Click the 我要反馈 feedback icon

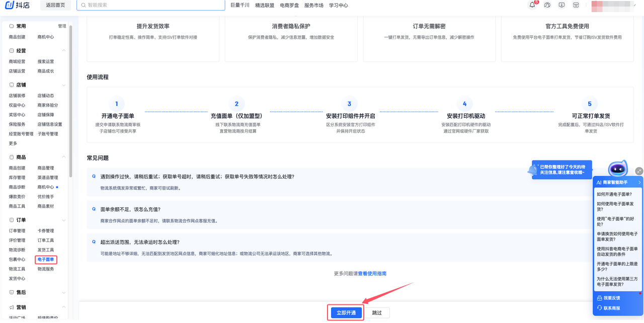[x=599, y=298]
